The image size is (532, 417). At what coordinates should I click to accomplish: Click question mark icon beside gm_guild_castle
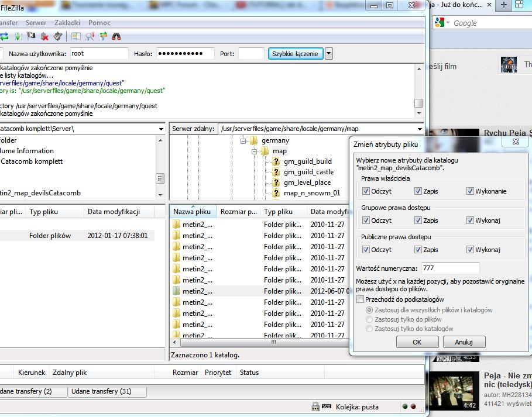tap(276, 172)
